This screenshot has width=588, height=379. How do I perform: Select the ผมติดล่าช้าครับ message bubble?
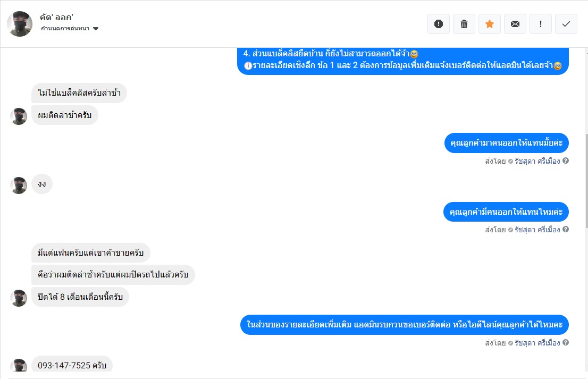pyautogui.click(x=64, y=115)
